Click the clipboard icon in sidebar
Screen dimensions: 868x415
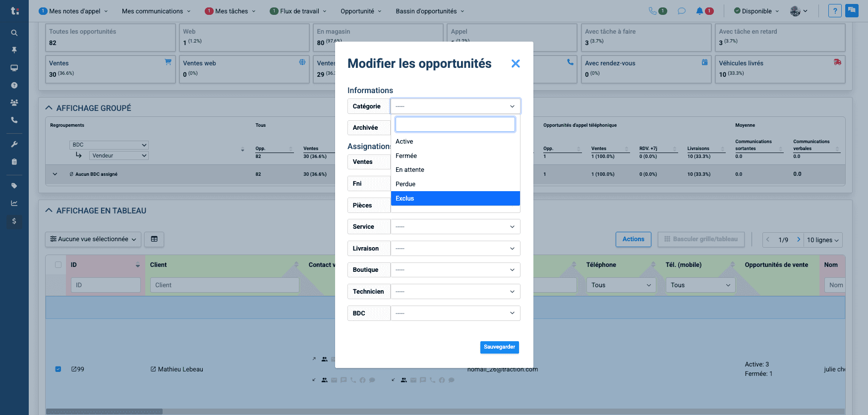[x=14, y=161]
